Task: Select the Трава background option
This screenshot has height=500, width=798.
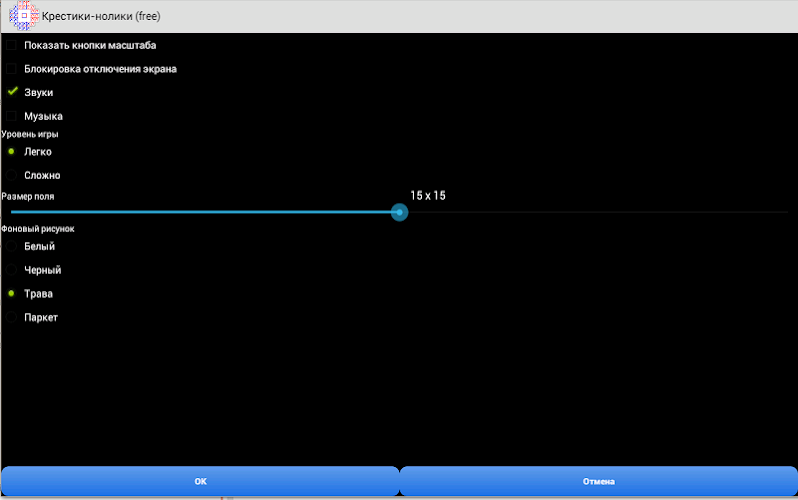Action: coord(11,294)
